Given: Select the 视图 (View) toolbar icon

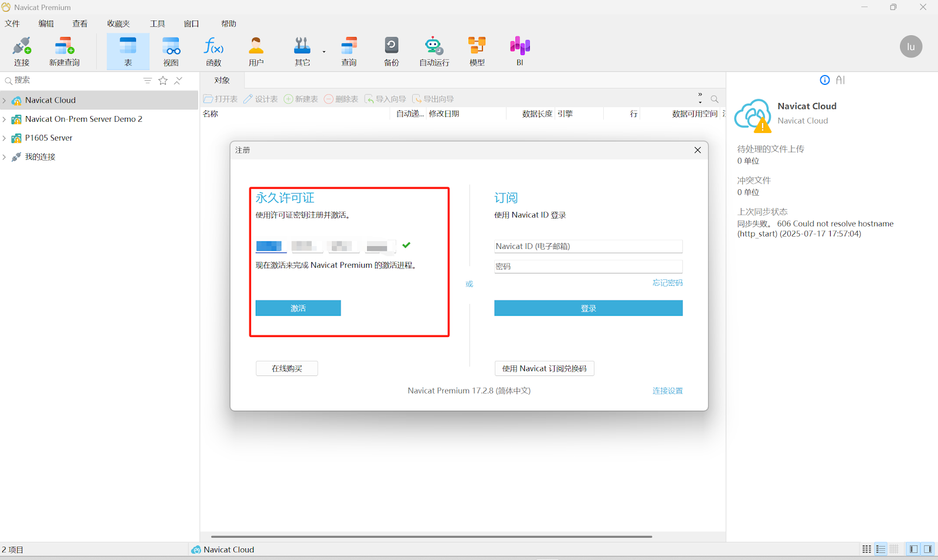Looking at the screenshot, I should coord(171,52).
